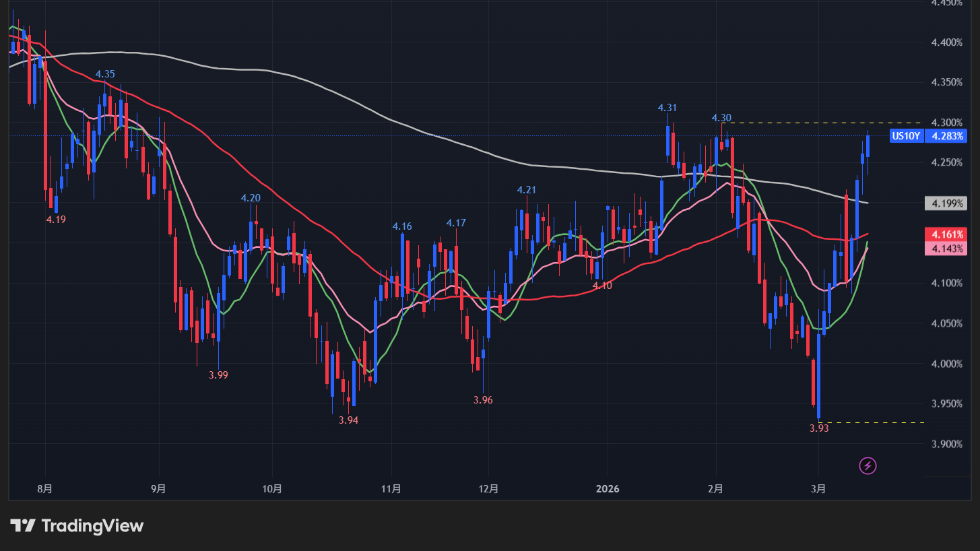The width and height of the screenshot is (980, 551).
Task: Open the TradingView text link
Action: pyautogui.click(x=92, y=526)
